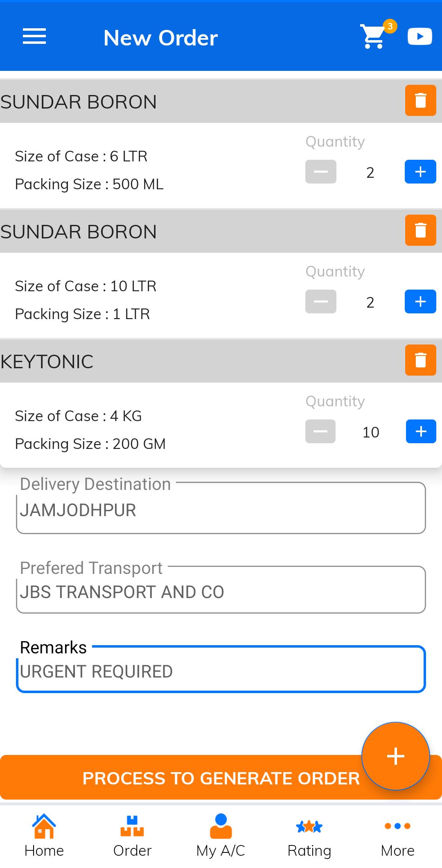Decrease the Keytonic quantity
The image size is (442, 868).
click(x=320, y=431)
